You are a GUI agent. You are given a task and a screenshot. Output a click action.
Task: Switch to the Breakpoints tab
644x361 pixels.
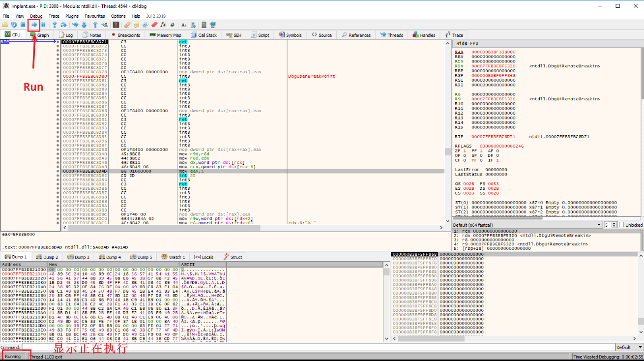126,35
